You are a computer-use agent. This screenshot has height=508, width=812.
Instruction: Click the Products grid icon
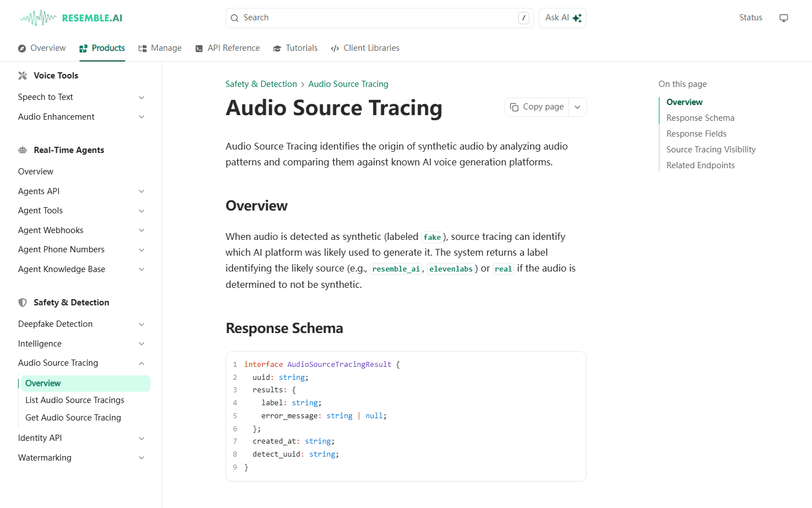[x=83, y=49]
